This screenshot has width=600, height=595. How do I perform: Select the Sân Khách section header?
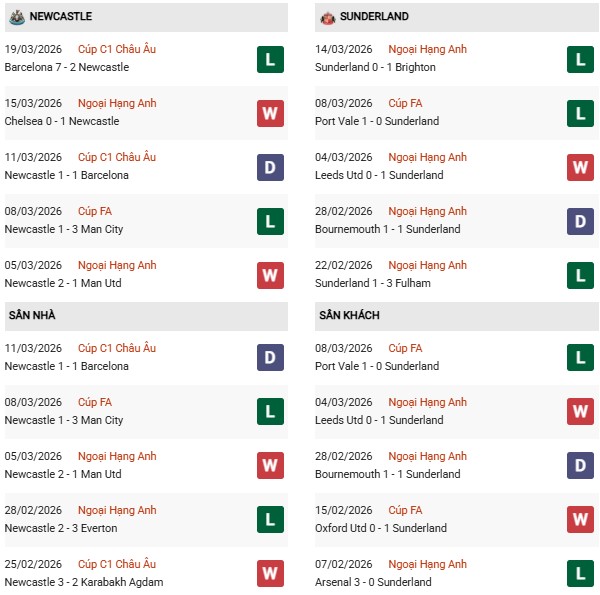click(349, 316)
